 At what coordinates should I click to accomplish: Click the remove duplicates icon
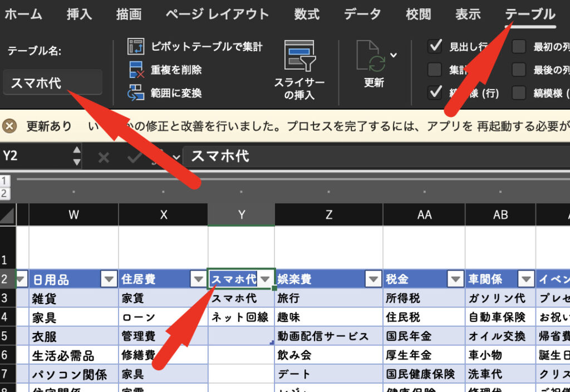click(136, 70)
